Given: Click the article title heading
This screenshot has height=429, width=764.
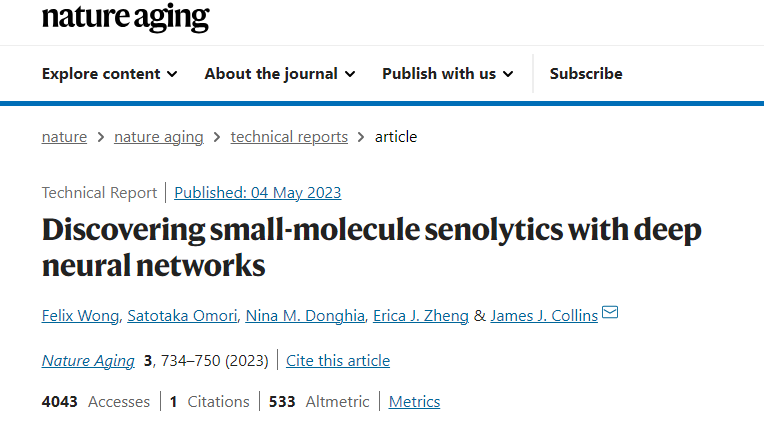Looking at the screenshot, I should click(371, 248).
